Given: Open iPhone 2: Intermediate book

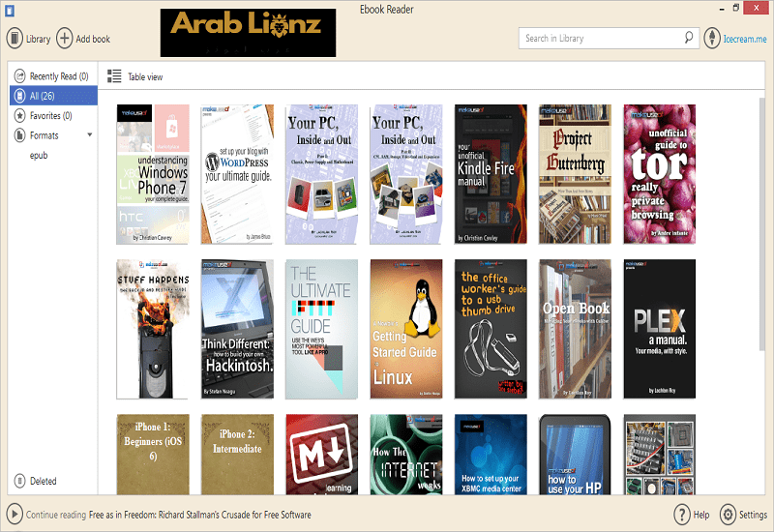Looking at the screenshot, I should (x=237, y=455).
